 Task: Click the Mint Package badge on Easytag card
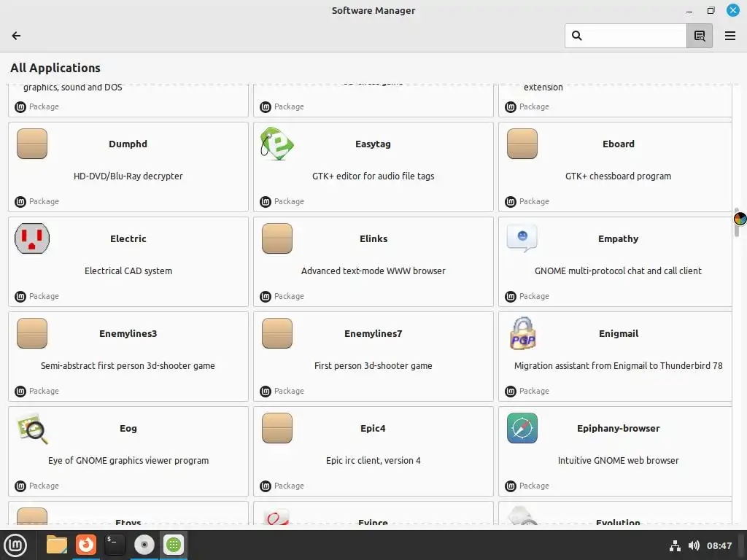pyautogui.click(x=282, y=201)
